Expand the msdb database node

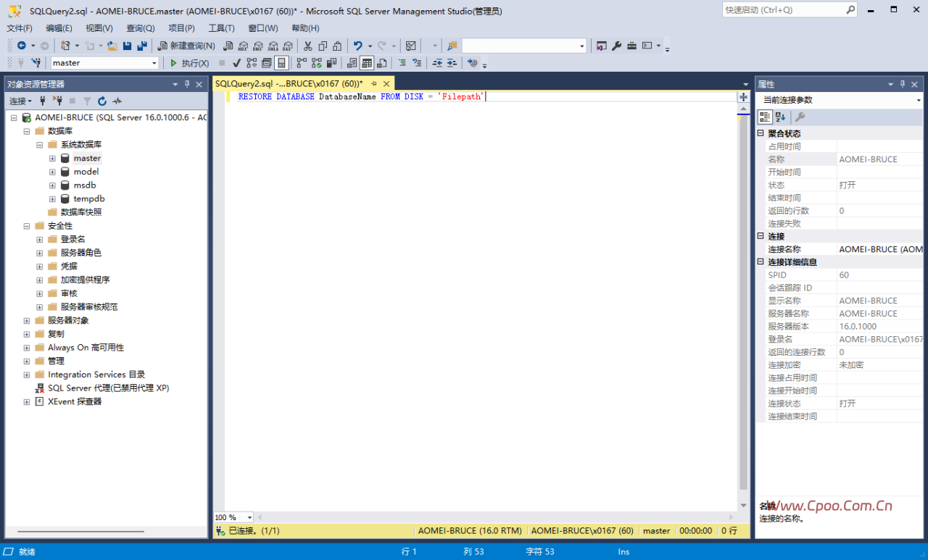[x=52, y=185]
